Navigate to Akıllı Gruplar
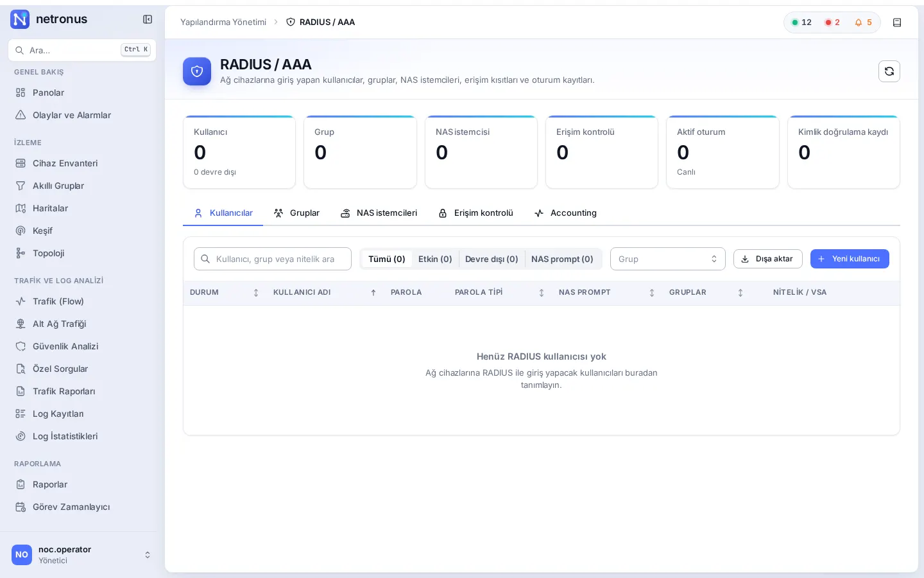The width and height of the screenshot is (924, 578). click(82, 186)
